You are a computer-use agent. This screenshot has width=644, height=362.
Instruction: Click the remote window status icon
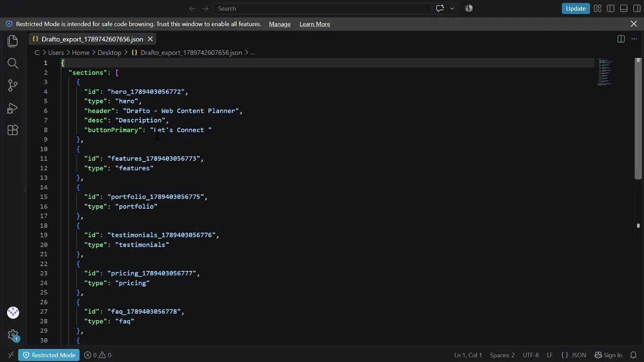11,355
